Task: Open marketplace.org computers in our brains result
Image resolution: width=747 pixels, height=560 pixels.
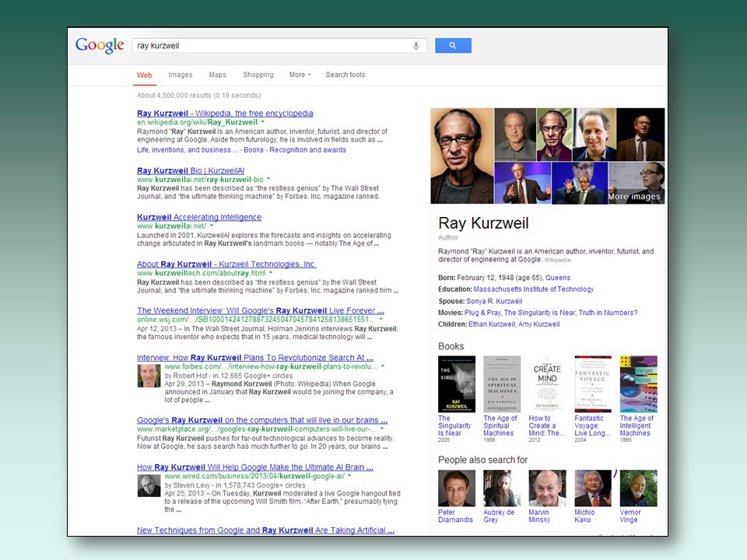Action: [x=262, y=420]
